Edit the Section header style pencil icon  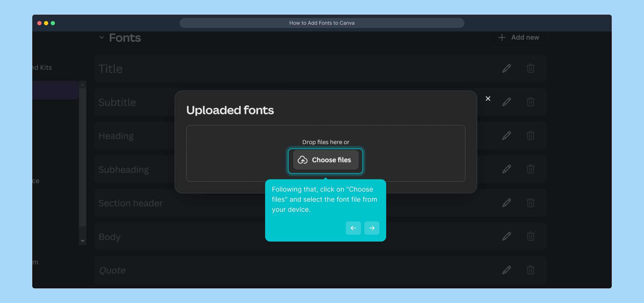point(506,203)
